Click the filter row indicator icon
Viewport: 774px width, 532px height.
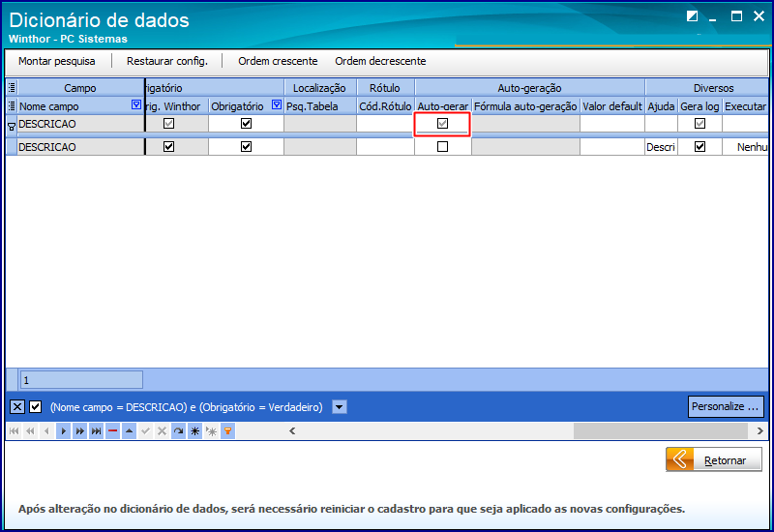[x=12, y=127]
